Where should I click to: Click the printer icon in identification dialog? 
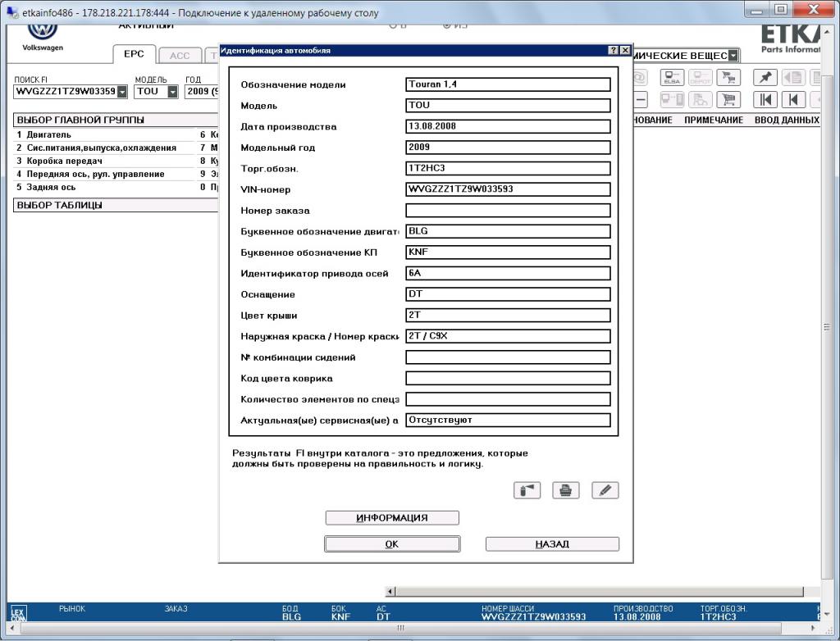click(x=566, y=490)
